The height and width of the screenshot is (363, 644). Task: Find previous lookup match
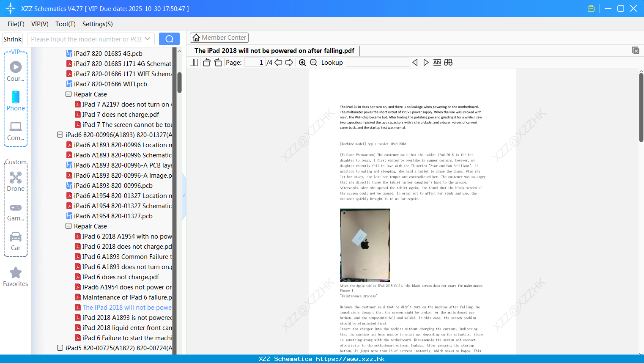pyautogui.click(x=415, y=62)
